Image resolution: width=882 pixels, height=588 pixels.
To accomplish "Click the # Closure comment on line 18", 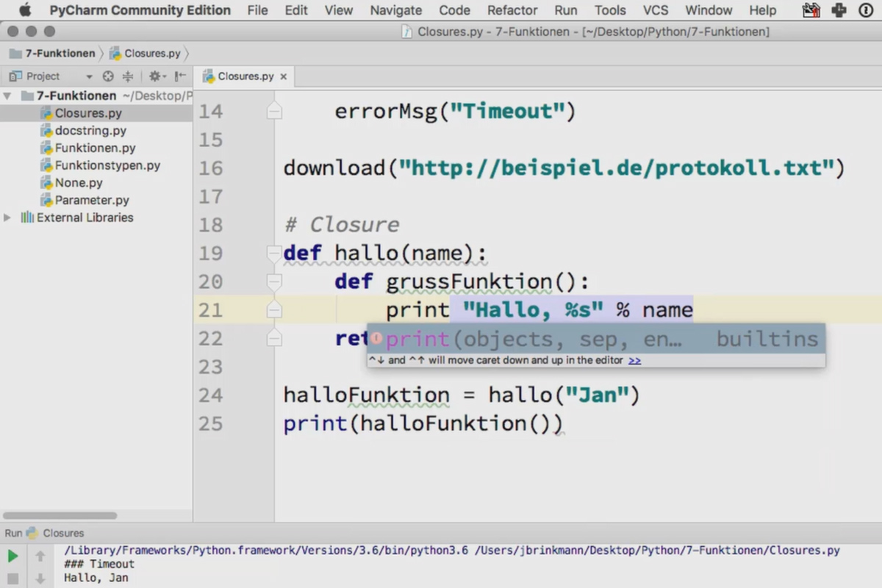I will point(342,225).
